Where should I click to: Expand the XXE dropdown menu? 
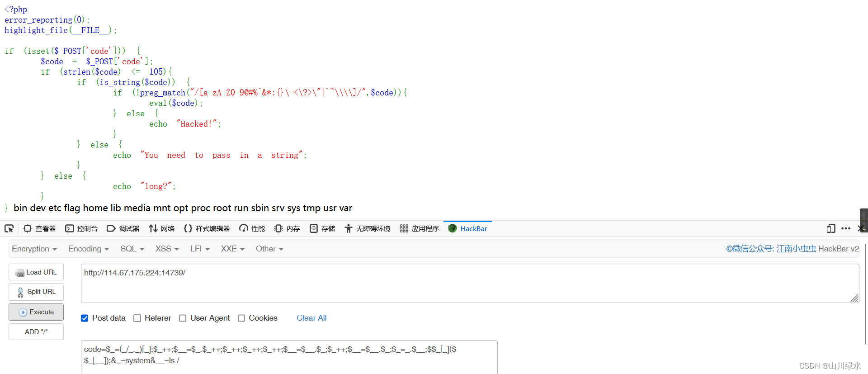(232, 249)
